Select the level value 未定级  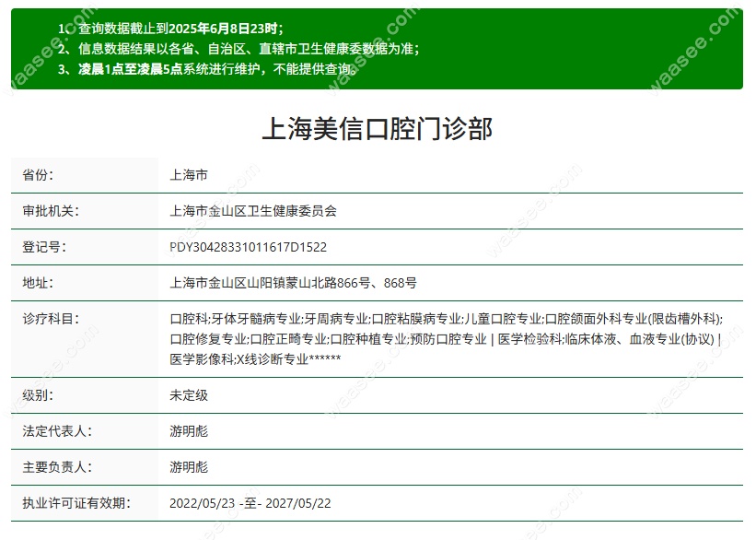189,395
